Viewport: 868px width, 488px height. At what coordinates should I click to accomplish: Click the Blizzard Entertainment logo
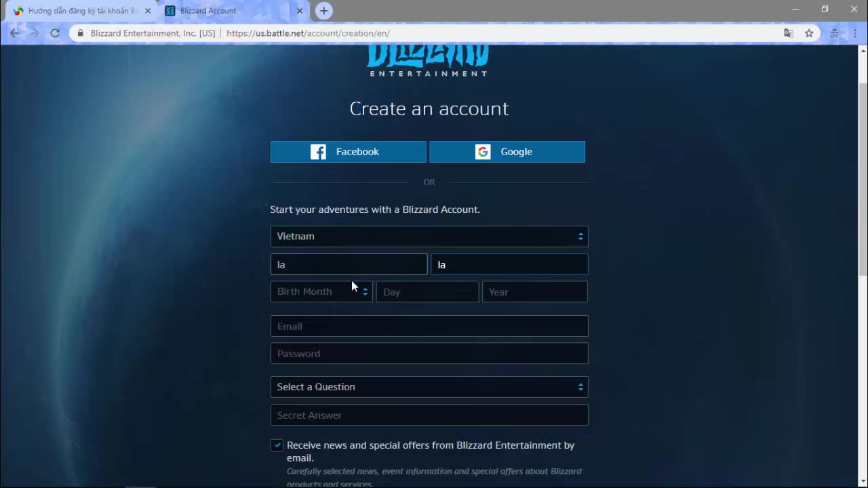(429, 62)
